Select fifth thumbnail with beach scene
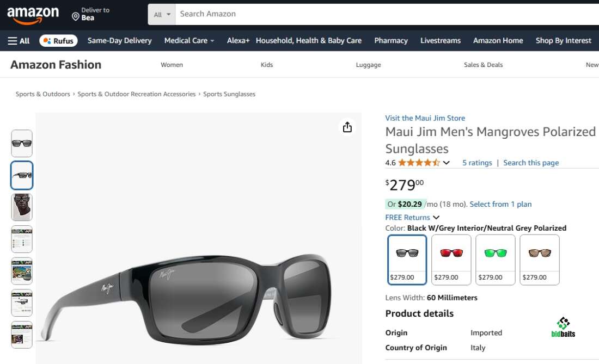The height and width of the screenshot is (364, 599). point(22,272)
